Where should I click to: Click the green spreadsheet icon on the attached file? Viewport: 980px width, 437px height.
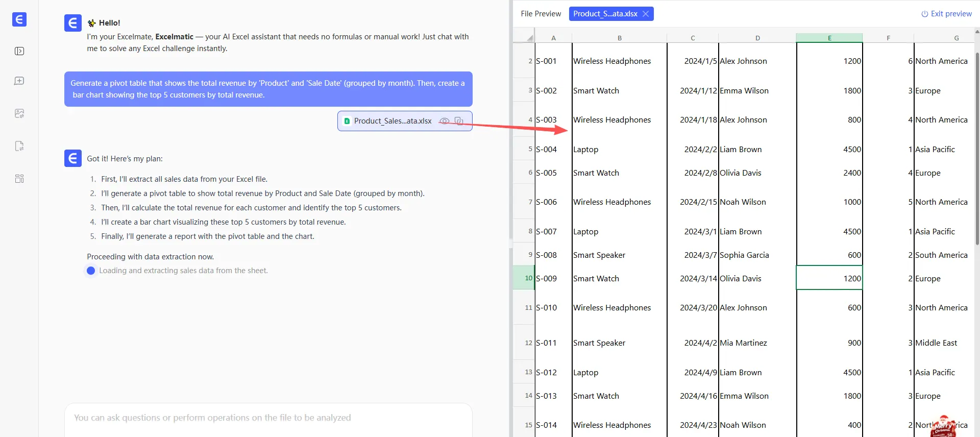(x=347, y=121)
